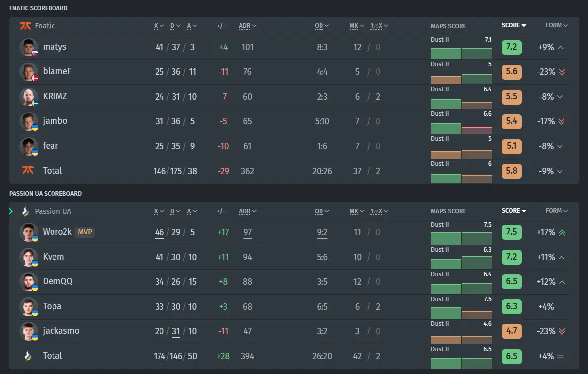588x374 pixels.
Task: Click fear form down-arrow icon
Action: pos(560,146)
